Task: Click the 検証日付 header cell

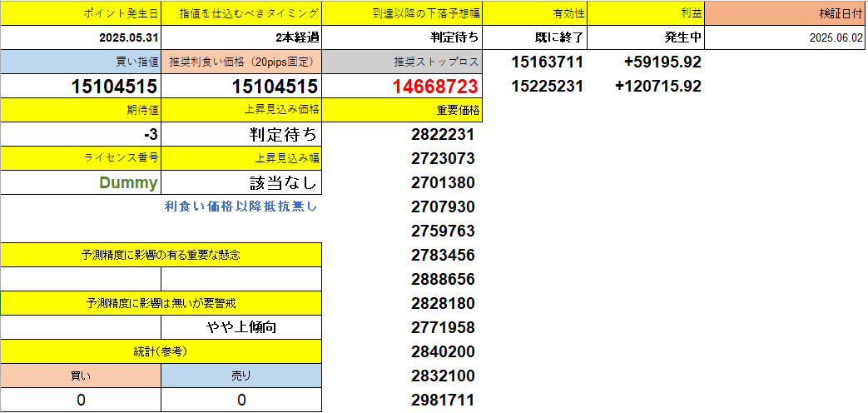Action: [x=786, y=13]
